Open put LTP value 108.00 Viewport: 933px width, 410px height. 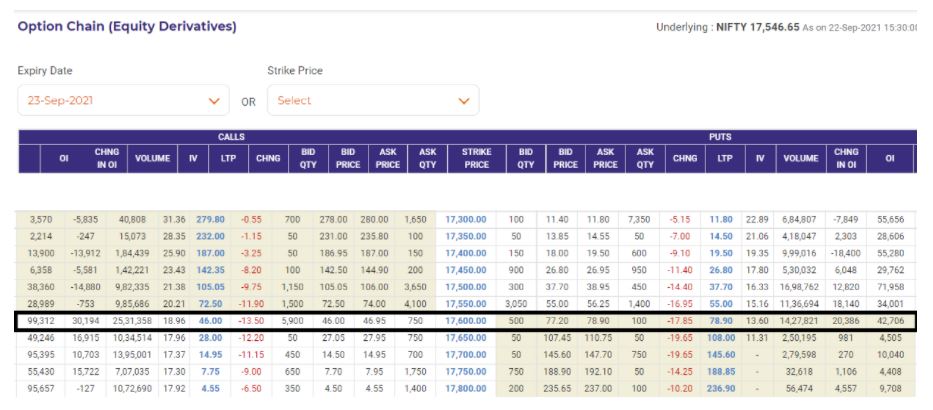pos(720,339)
